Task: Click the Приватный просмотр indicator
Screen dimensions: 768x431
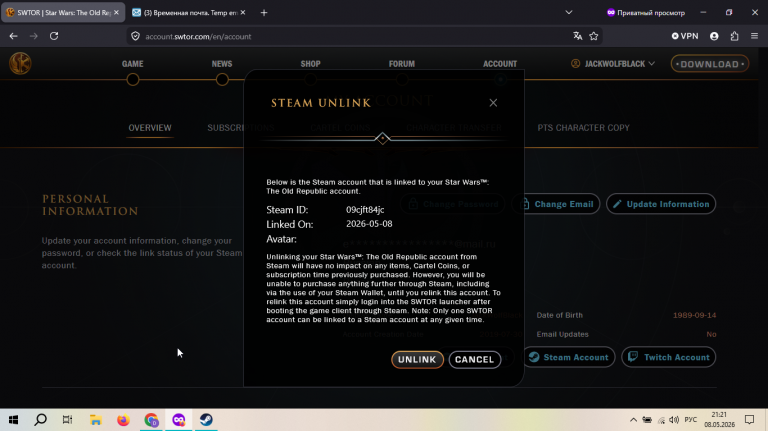Action: click(646, 13)
